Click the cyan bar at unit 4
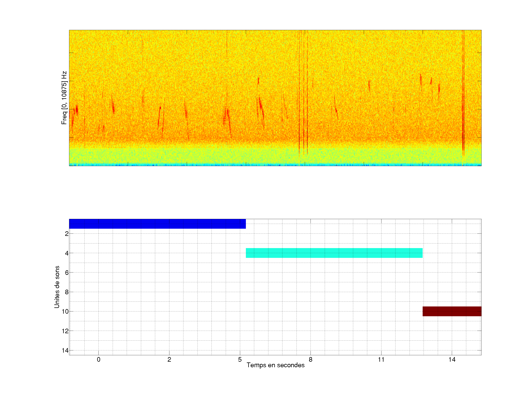This screenshot has width=532, height=399. pos(334,253)
